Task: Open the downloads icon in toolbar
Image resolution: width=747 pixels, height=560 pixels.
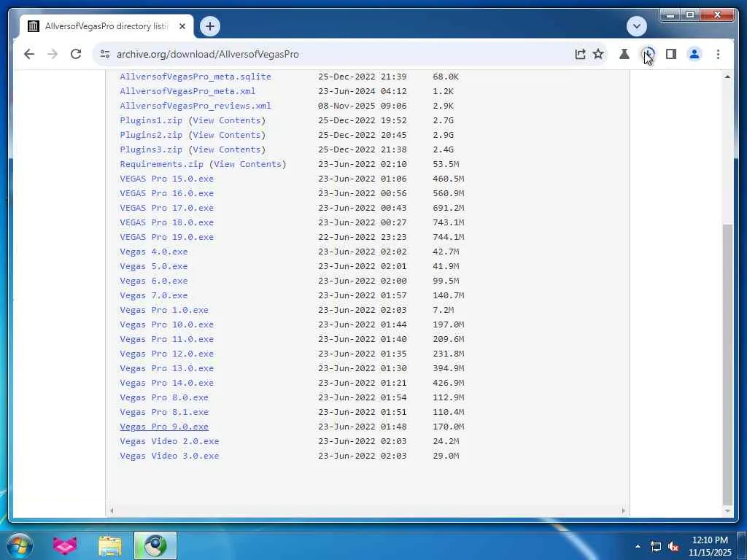Action: click(x=648, y=54)
